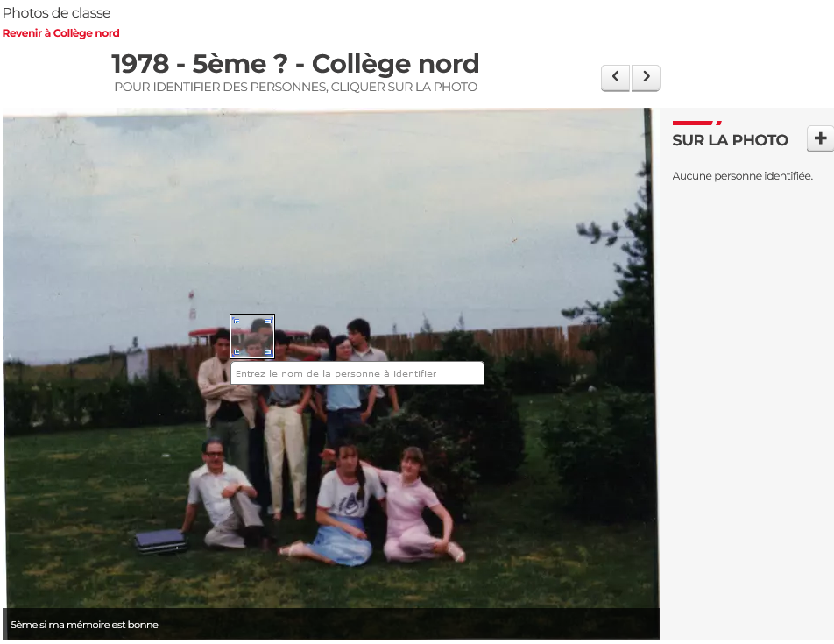Click the Photos de classe heading

(x=57, y=13)
